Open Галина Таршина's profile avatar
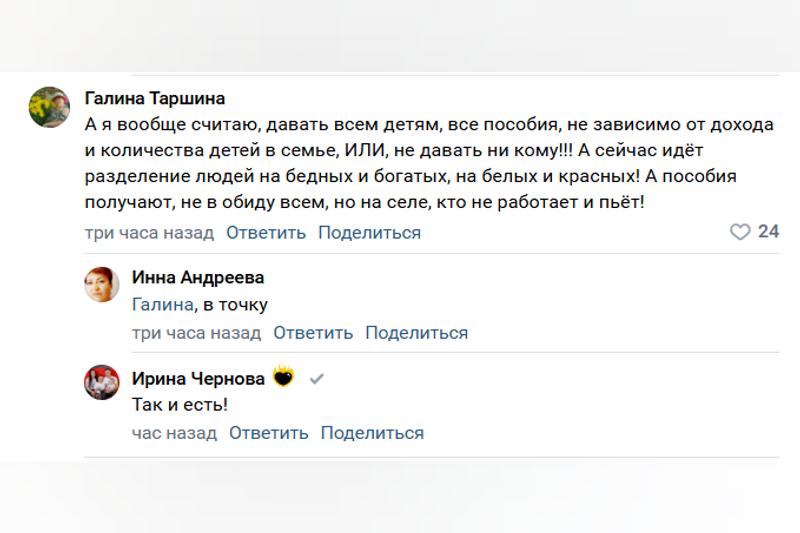The height and width of the screenshot is (533, 800). coord(48,105)
